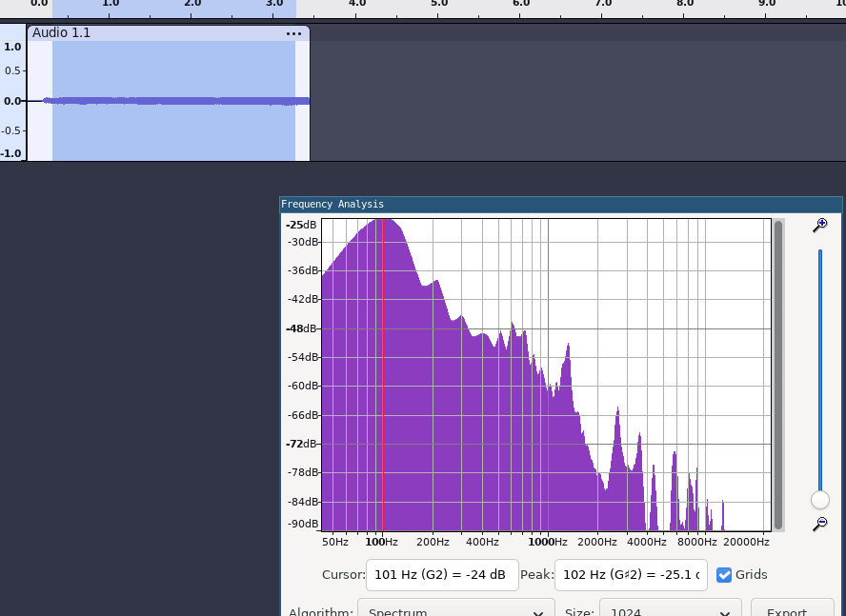Click the 5.0 mark on the timeline ruler

438,3
